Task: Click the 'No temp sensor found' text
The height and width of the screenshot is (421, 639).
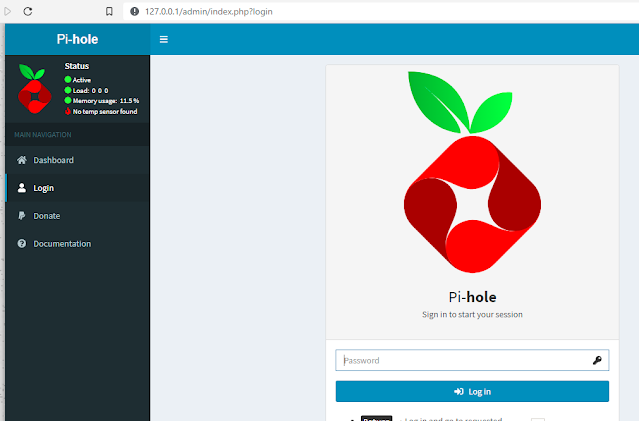Action: tap(105, 111)
